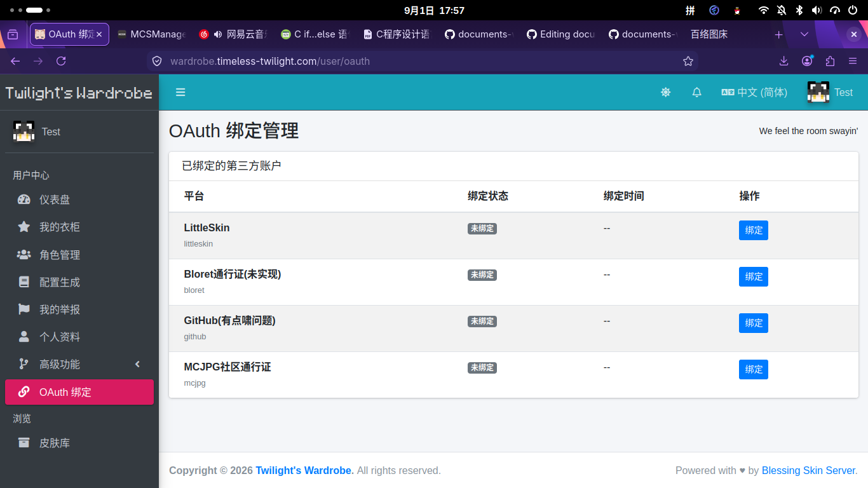Toggle the sidebar with the hamburger button
Image resolution: width=868 pixels, height=488 pixels.
(x=180, y=92)
